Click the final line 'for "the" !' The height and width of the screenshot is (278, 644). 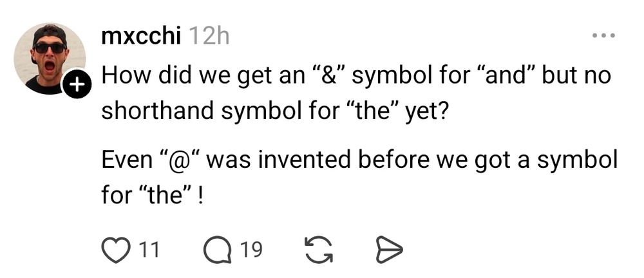tap(153, 193)
